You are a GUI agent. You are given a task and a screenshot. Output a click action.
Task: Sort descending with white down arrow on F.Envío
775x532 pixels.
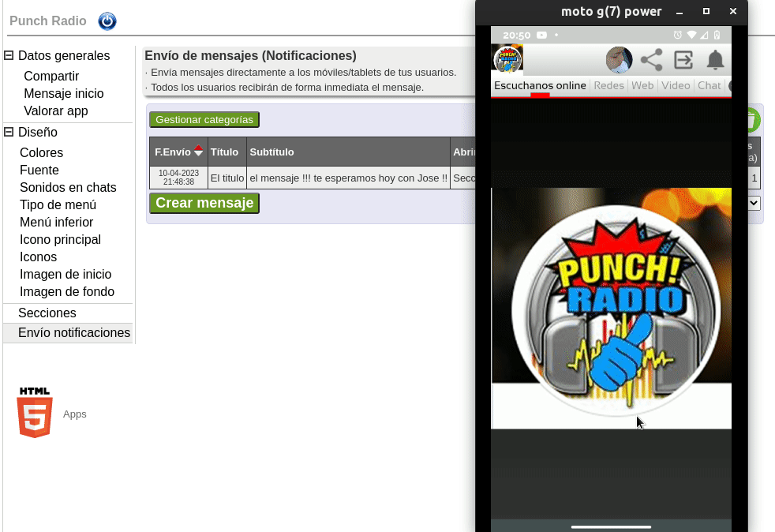coord(198,154)
